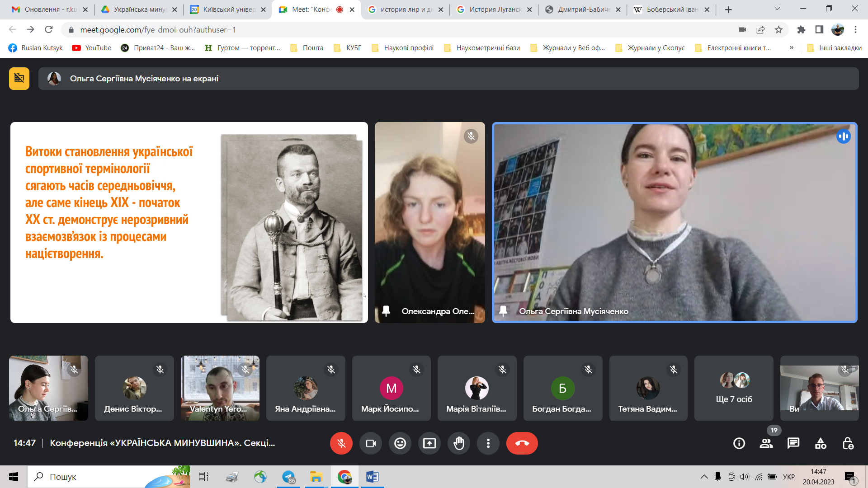Show the participants list icon
Image resolution: width=868 pixels, height=488 pixels.
766,443
